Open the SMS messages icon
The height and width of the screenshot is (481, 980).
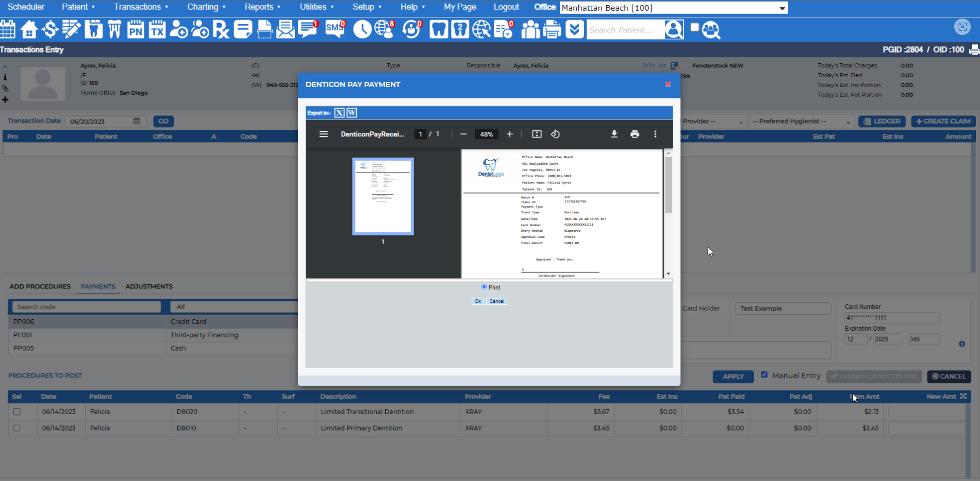tap(335, 29)
